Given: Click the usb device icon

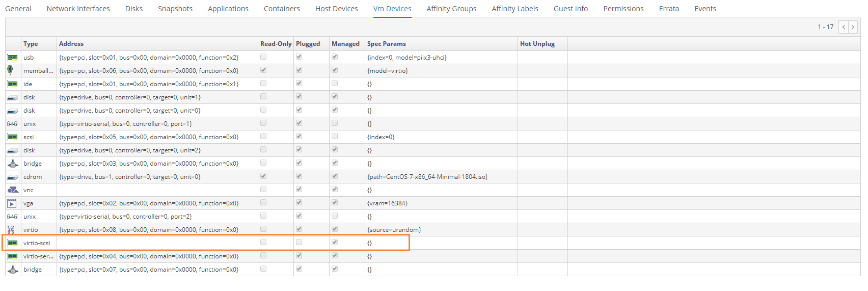Looking at the screenshot, I should click(13, 58).
